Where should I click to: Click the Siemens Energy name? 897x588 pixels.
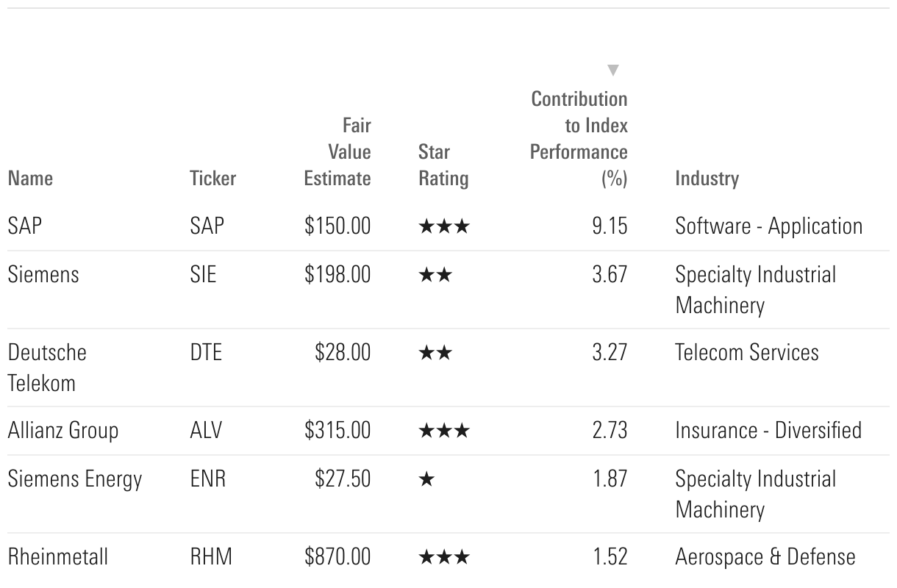75,478
